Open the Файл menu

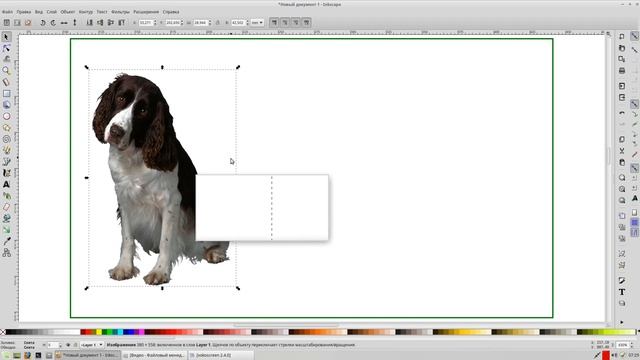[x=7, y=12]
